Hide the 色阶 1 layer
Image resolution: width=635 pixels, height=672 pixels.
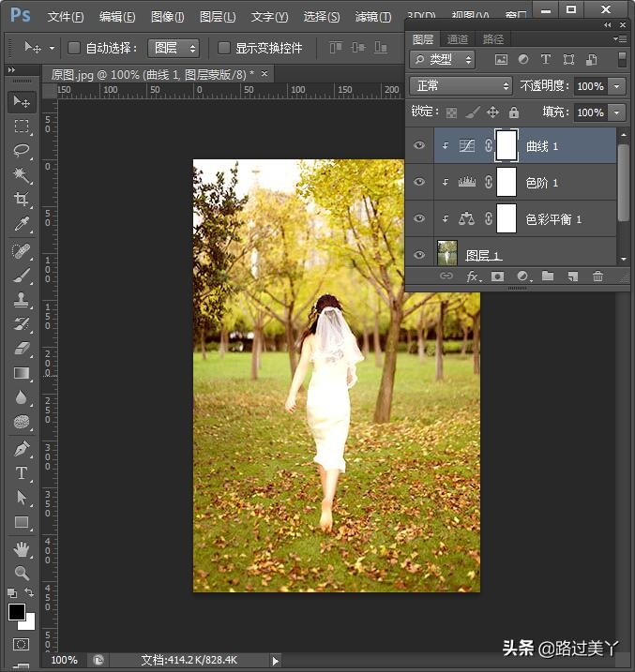(419, 182)
